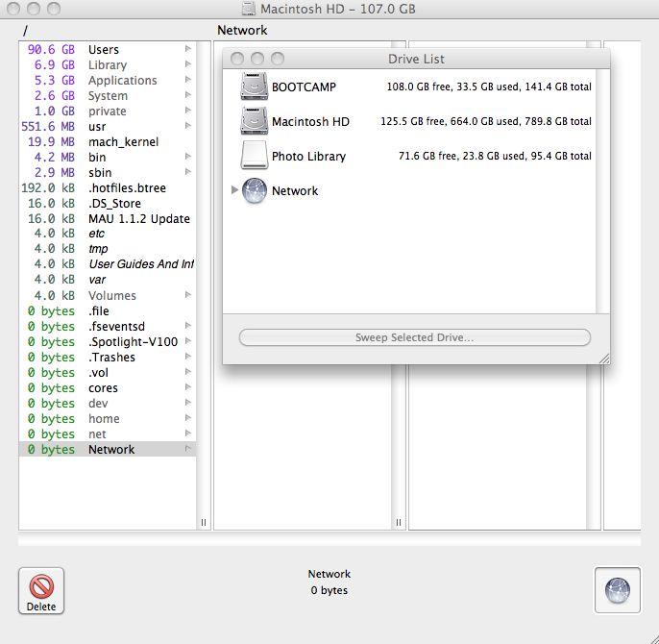Click the disk icon in the window title bar
This screenshot has height=644, width=659.
[249, 9]
